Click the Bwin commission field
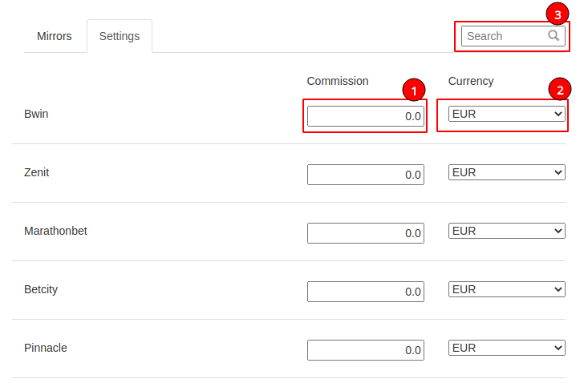 366,116
